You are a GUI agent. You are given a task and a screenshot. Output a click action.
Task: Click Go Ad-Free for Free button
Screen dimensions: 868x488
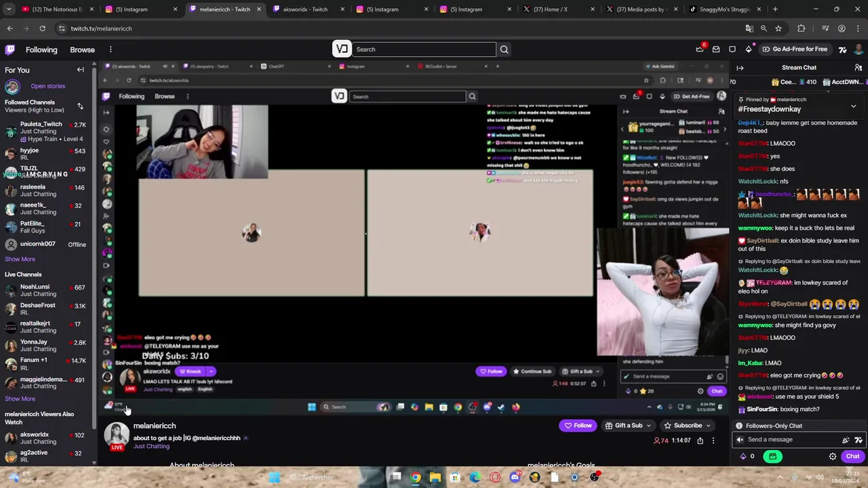click(795, 49)
